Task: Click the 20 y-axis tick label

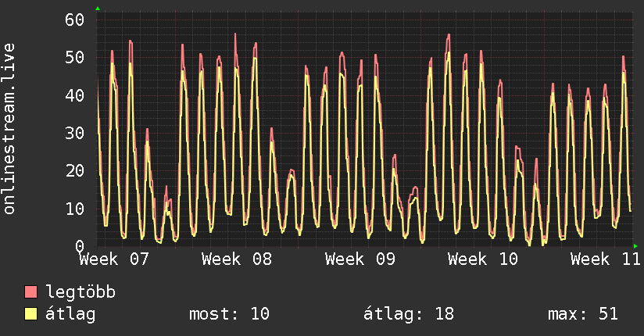Action: click(x=74, y=171)
